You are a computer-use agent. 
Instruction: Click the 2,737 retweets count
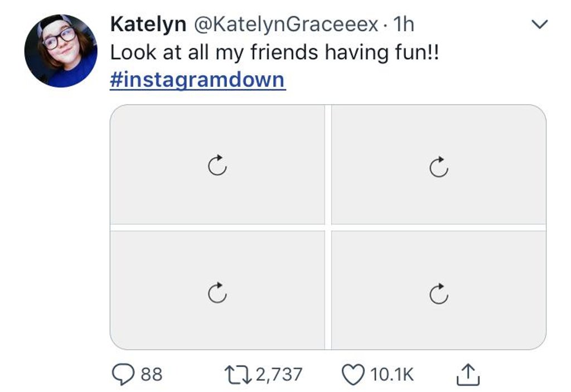tap(279, 374)
